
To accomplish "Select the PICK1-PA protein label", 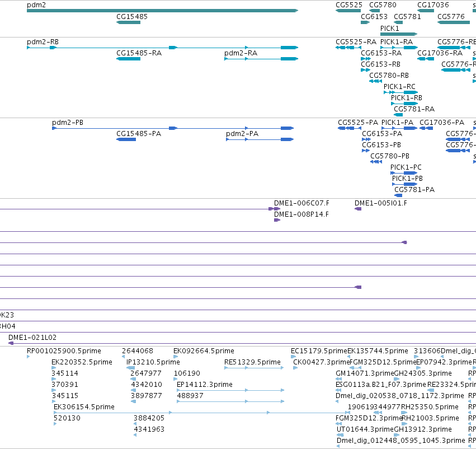I will click(x=397, y=123).
